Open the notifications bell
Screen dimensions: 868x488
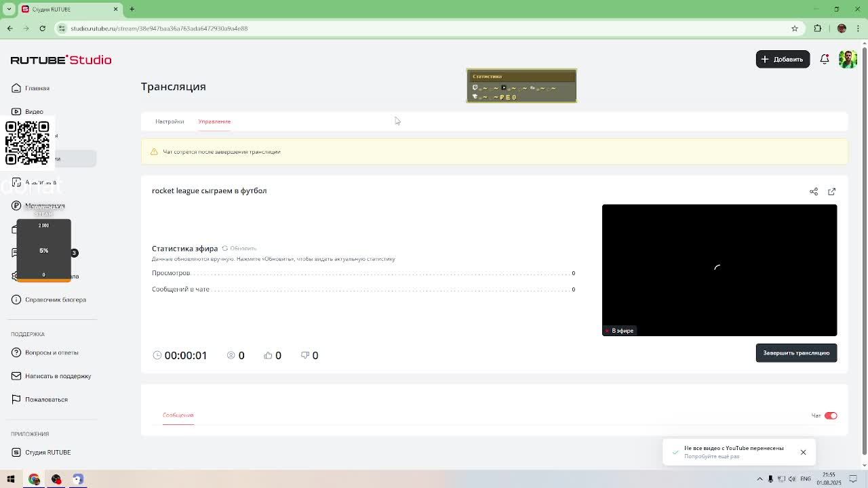pyautogui.click(x=825, y=59)
